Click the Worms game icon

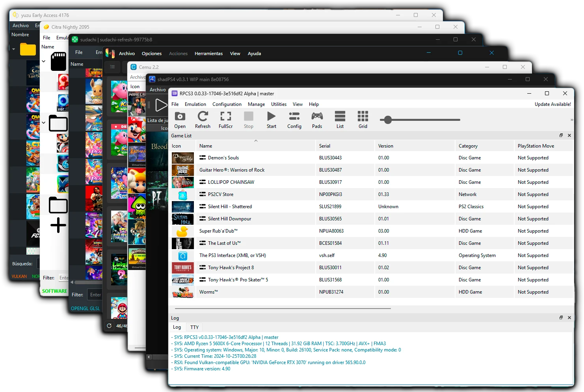click(x=183, y=292)
